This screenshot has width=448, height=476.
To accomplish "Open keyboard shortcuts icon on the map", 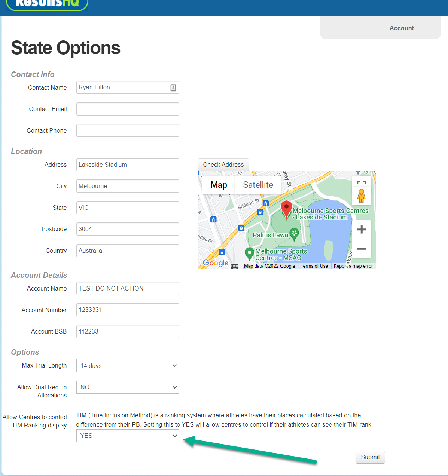I will [x=235, y=267].
